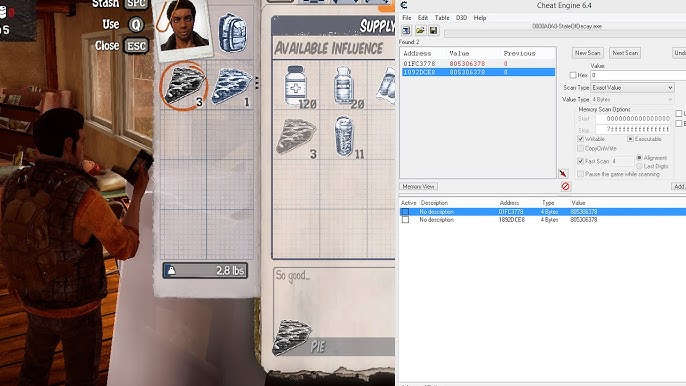This screenshot has height=386, width=686.
Task: Click the 2.8 lbs weight bar
Action: click(205, 271)
